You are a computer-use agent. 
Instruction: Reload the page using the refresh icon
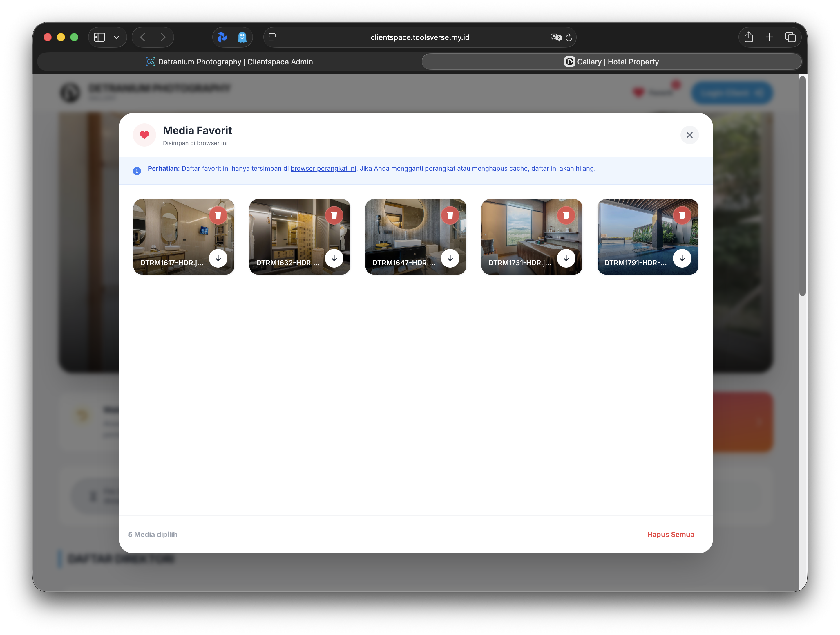point(569,37)
